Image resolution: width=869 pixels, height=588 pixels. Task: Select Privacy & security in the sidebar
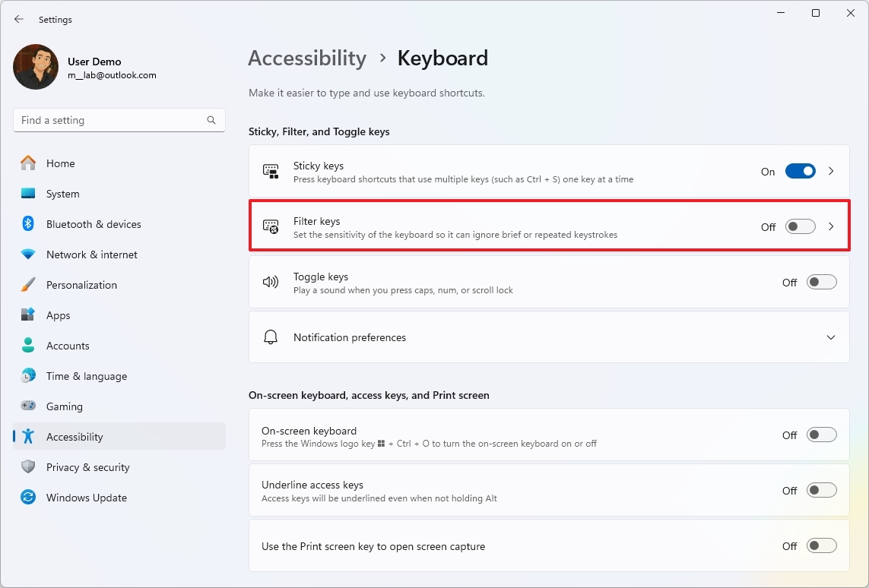(x=88, y=467)
